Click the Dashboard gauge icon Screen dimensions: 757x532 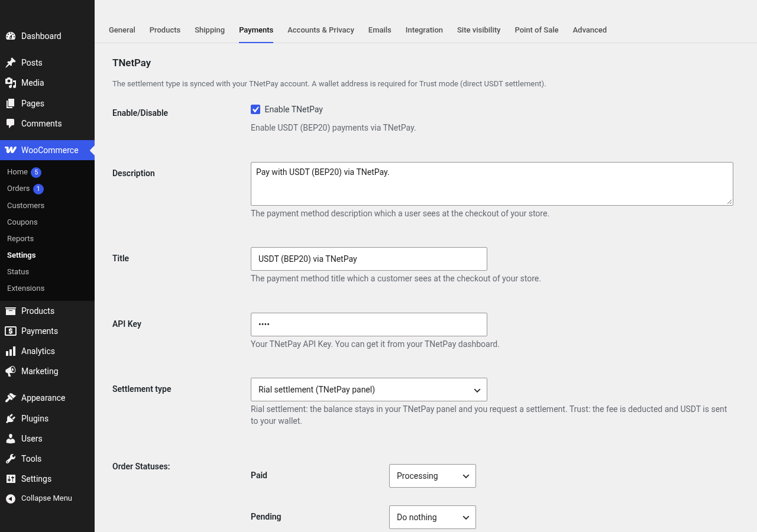coord(11,36)
